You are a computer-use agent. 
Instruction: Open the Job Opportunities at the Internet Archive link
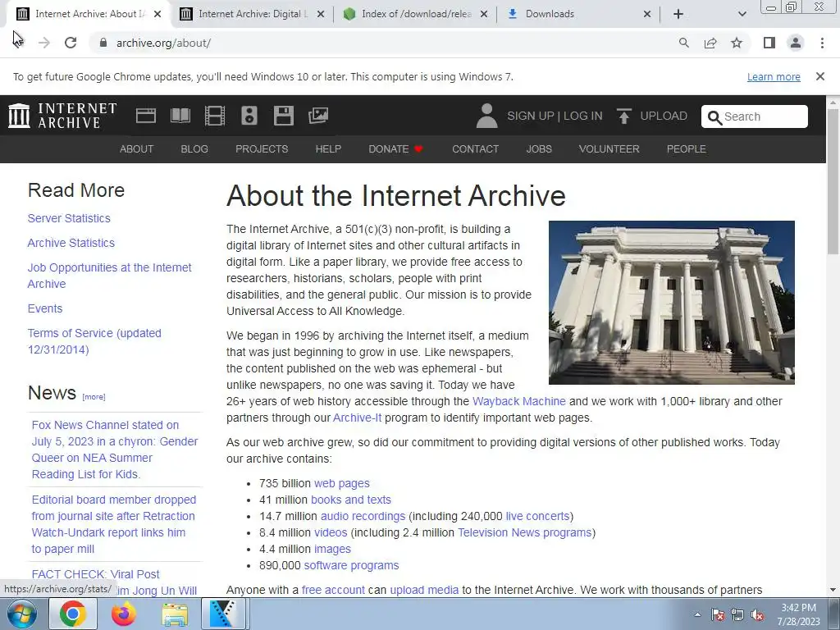click(x=109, y=276)
